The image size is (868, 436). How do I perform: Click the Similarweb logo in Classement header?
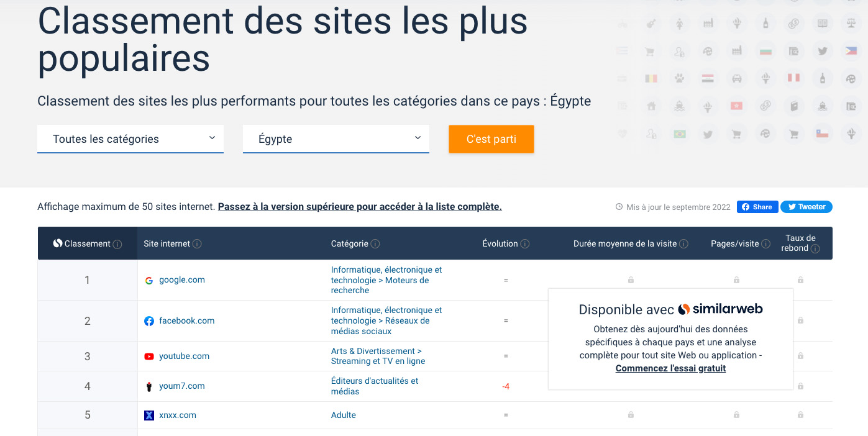pyautogui.click(x=58, y=243)
